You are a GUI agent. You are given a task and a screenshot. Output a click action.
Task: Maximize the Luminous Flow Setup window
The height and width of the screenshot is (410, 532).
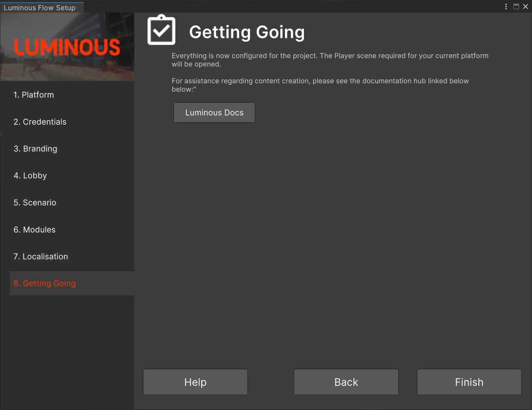click(x=516, y=6)
